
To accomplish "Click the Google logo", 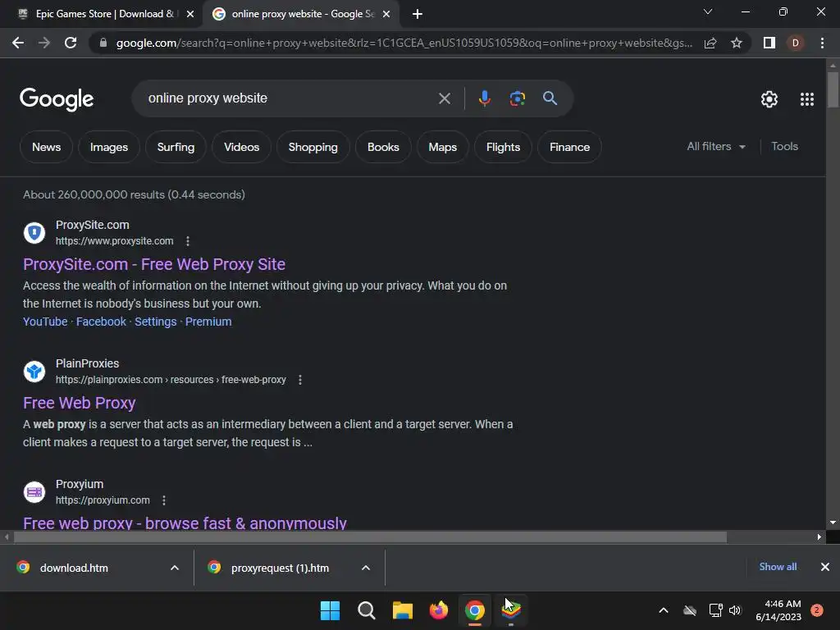I will [x=57, y=99].
